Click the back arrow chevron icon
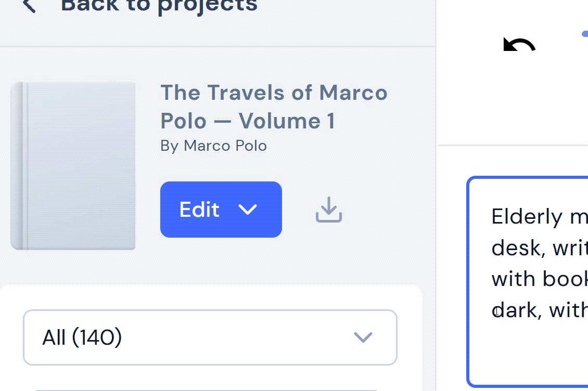Screen dimensions: 588x391 click(30, 5)
